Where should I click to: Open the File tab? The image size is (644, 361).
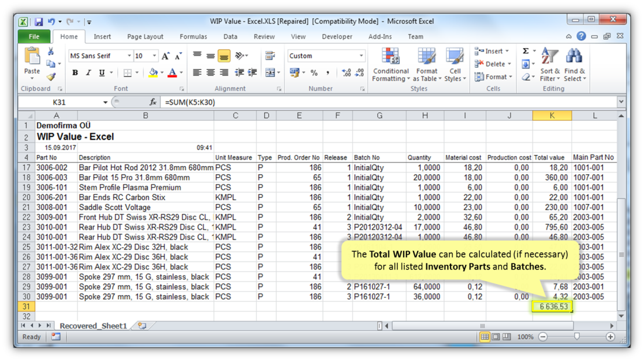34,36
